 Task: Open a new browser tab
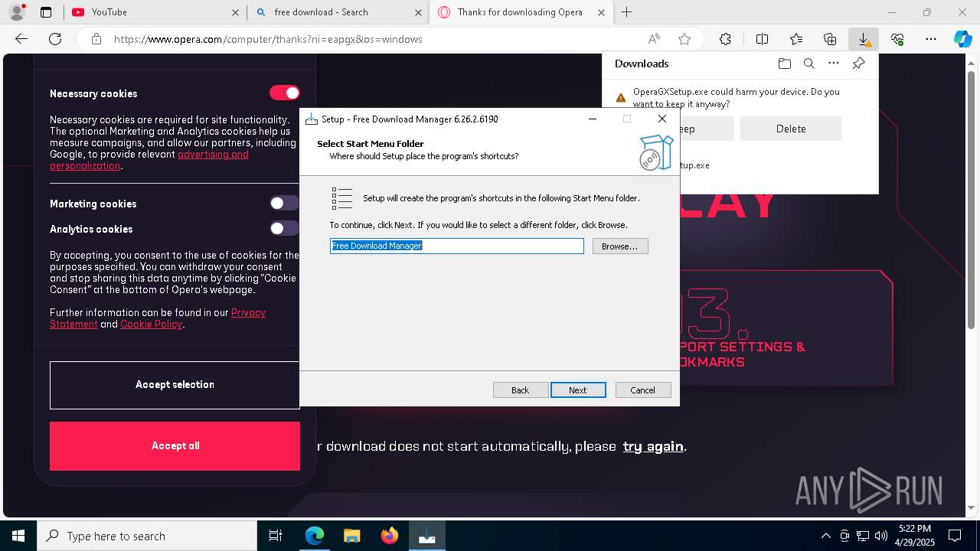pos(626,12)
